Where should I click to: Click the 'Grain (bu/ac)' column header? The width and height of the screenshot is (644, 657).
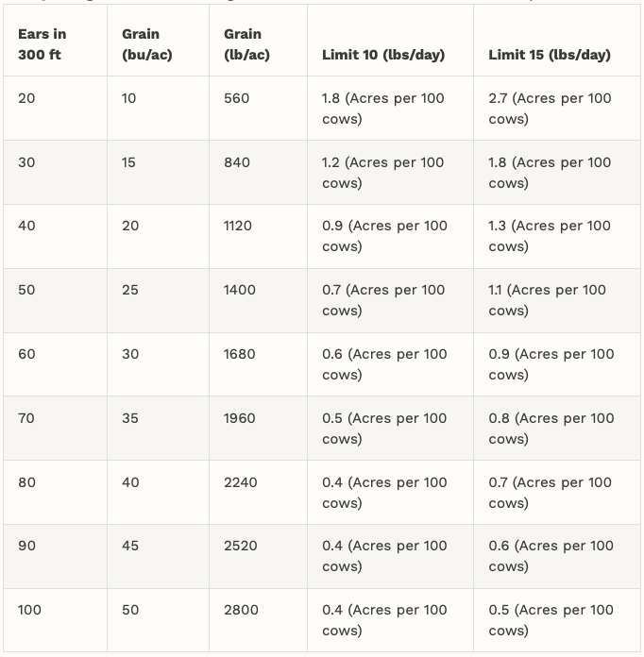(x=147, y=44)
